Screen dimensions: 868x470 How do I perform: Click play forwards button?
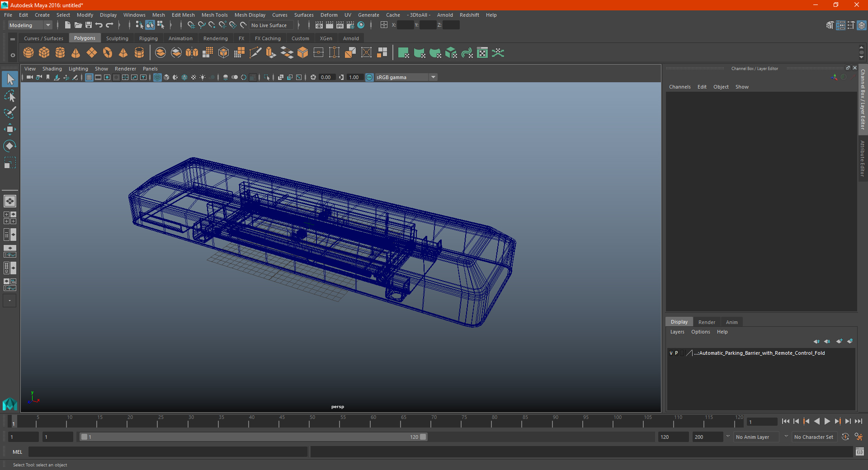point(827,421)
